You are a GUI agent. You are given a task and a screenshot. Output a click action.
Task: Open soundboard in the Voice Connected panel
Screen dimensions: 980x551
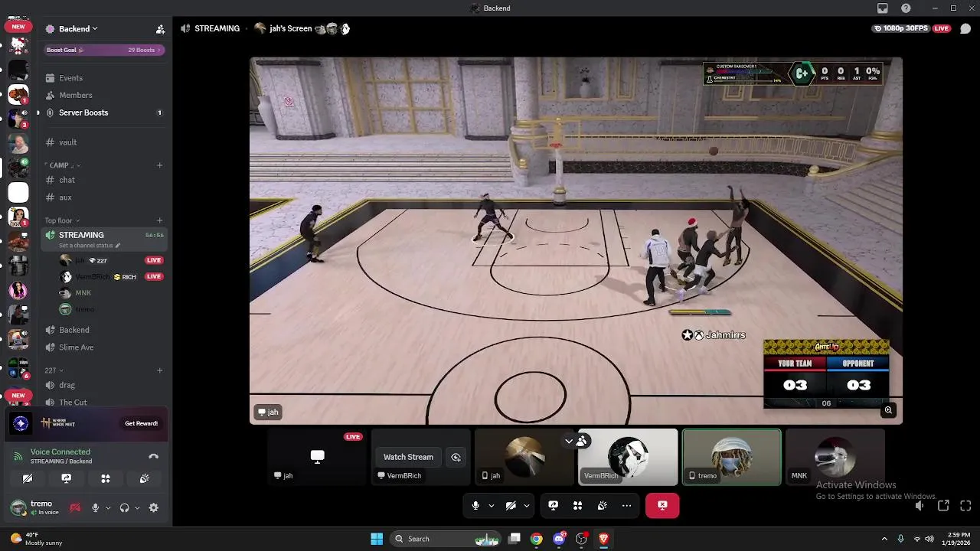145,478
